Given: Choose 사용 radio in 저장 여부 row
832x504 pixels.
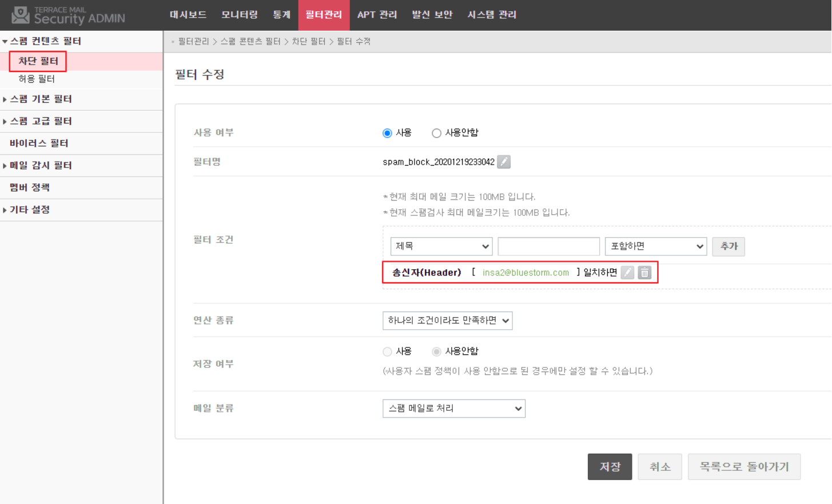Looking at the screenshot, I should pyautogui.click(x=387, y=351).
